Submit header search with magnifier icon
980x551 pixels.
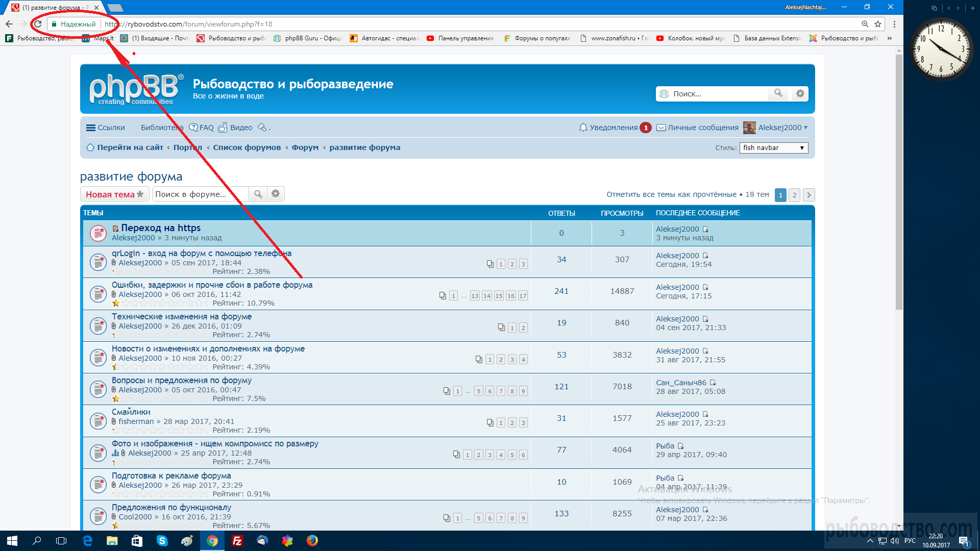[x=778, y=93]
